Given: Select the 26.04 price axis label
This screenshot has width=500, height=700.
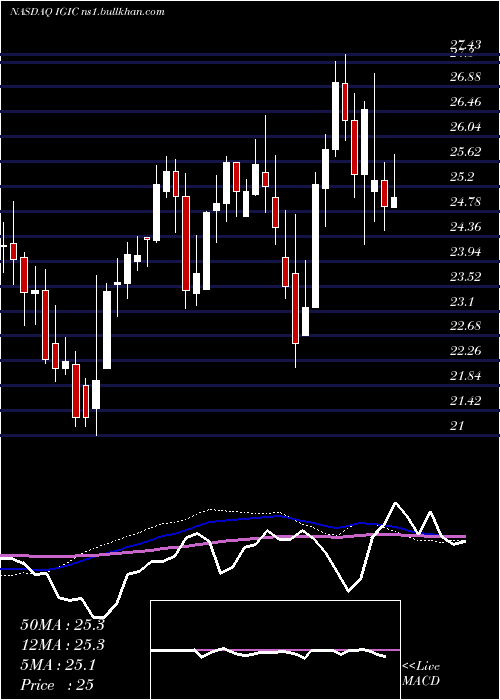Looking at the screenshot, I should 466,127.
